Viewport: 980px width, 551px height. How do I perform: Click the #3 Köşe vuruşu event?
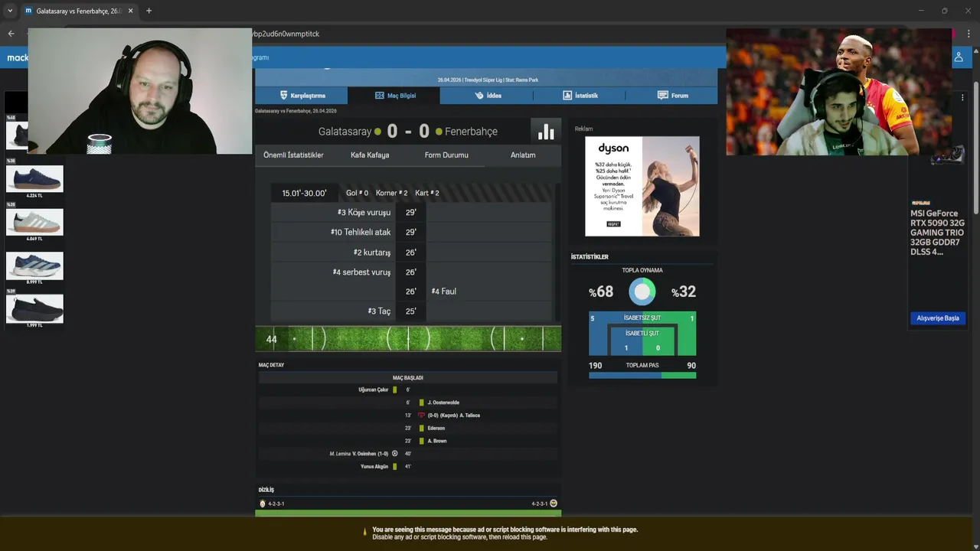click(364, 213)
